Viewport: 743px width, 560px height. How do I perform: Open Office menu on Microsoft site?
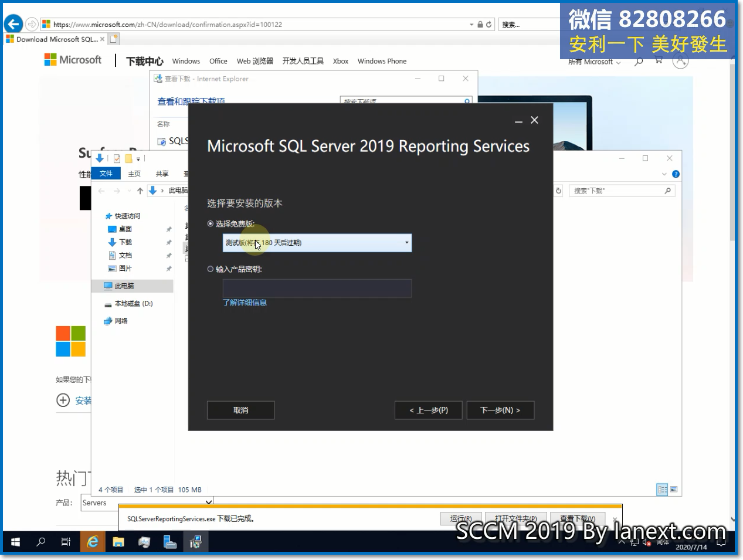coord(218,61)
